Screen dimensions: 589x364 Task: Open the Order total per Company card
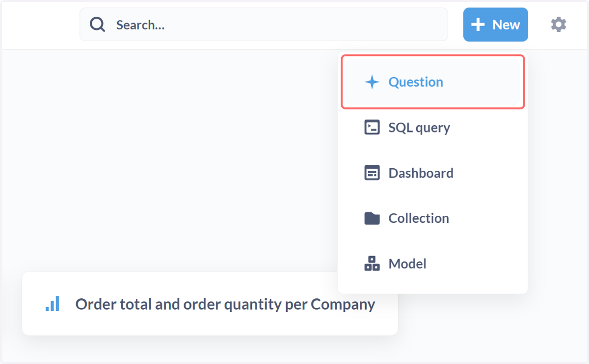[x=210, y=304]
